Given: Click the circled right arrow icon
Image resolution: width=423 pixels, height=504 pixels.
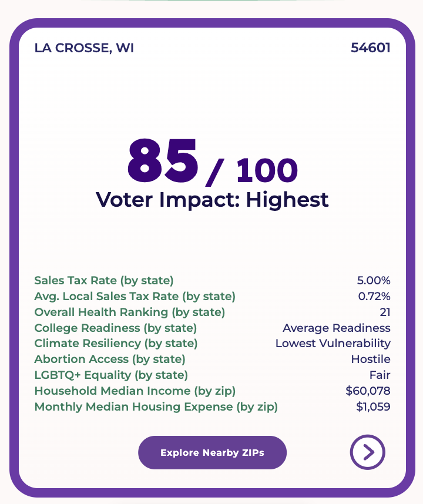Looking at the screenshot, I should pyautogui.click(x=367, y=452).
